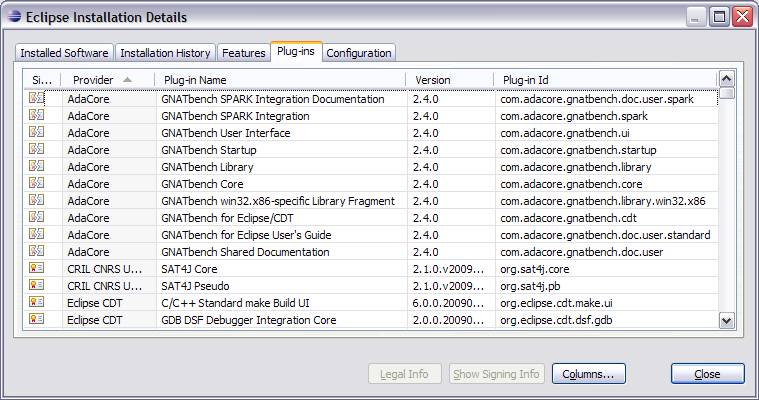Select the GNATbench Startup plug-in name
Image resolution: width=759 pixels, height=400 pixels.
coord(209,150)
